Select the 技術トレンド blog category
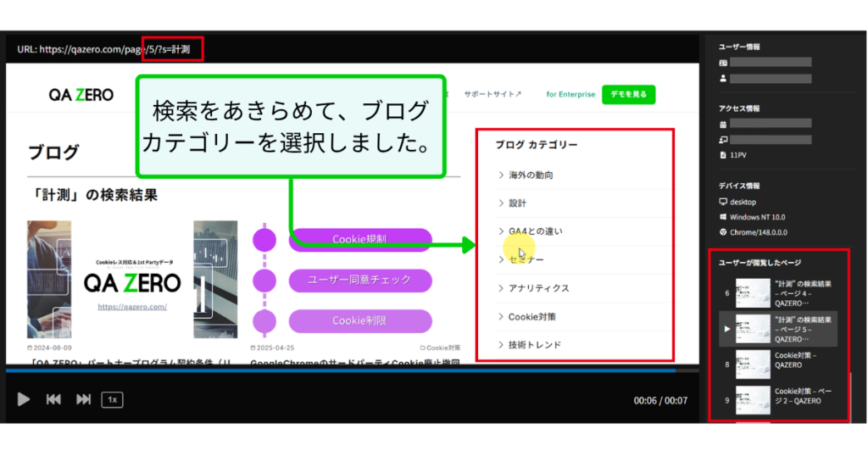868x456 pixels. pos(535,345)
